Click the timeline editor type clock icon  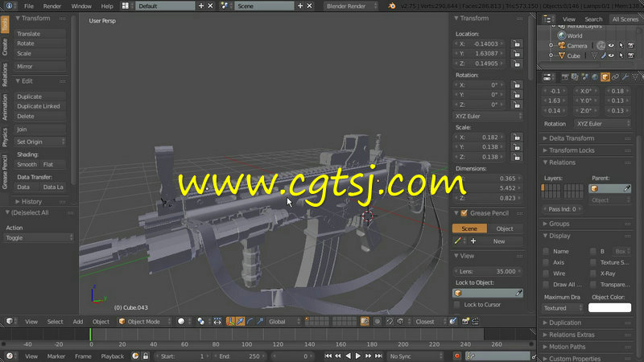[9, 356]
